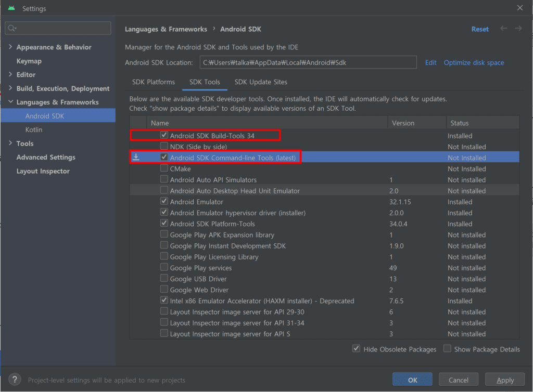Click the settings search field
Screen dimensions: 533x392
pos(58,28)
